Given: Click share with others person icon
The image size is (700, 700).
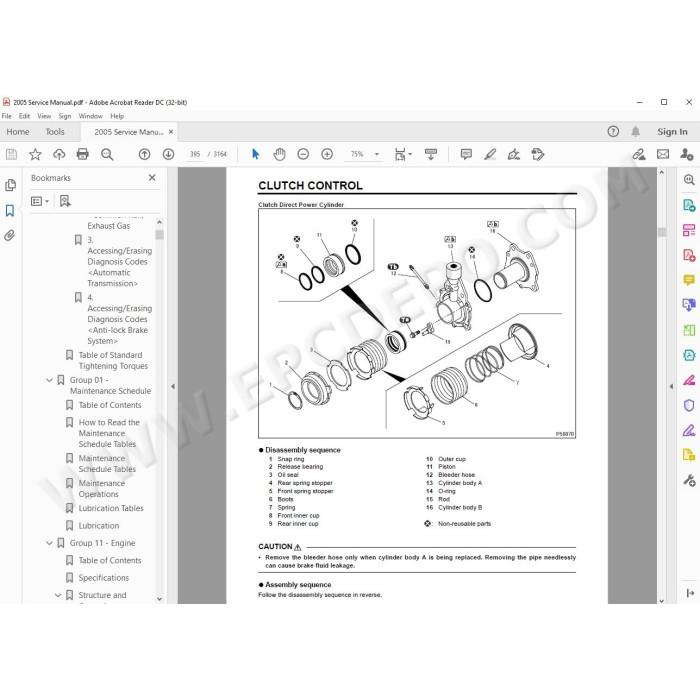Looking at the screenshot, I should [687, 154].
